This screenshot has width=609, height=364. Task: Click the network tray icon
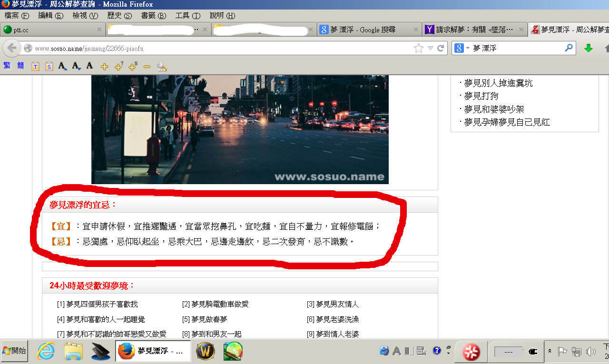[576, 352]
